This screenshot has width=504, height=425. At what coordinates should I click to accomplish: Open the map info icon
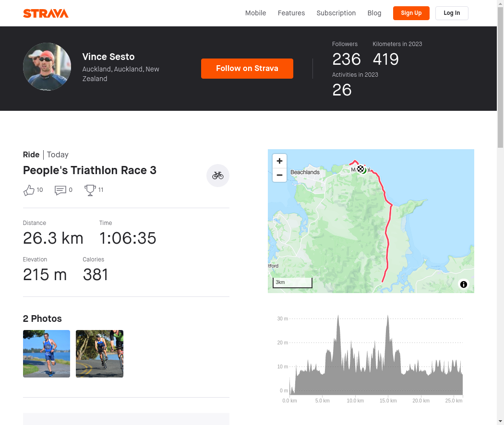click(x=464, y=284)
